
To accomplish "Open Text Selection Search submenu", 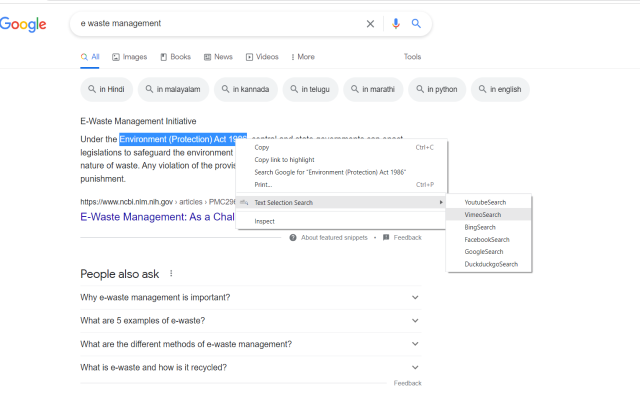I will coord(342,202).
